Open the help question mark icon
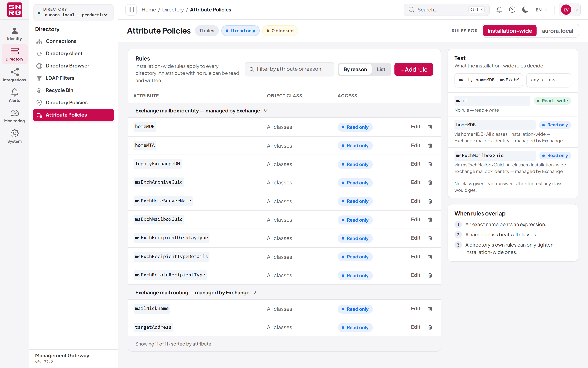 512,10
